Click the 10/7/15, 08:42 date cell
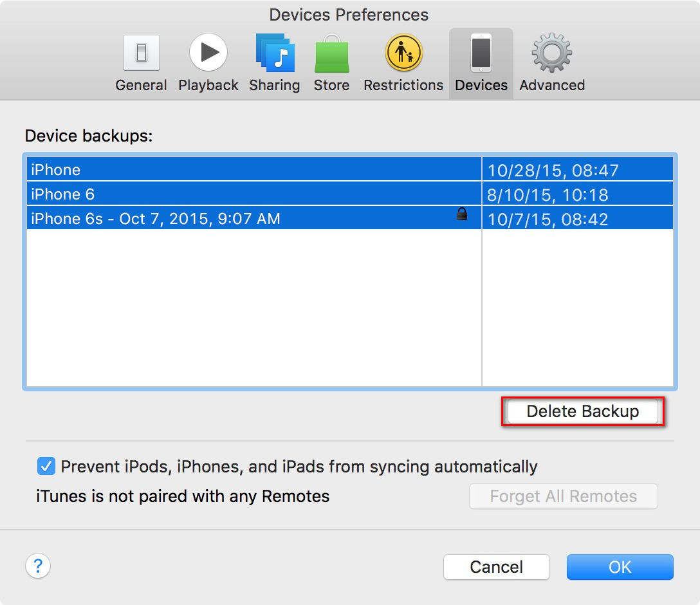 tap(577, 218)
